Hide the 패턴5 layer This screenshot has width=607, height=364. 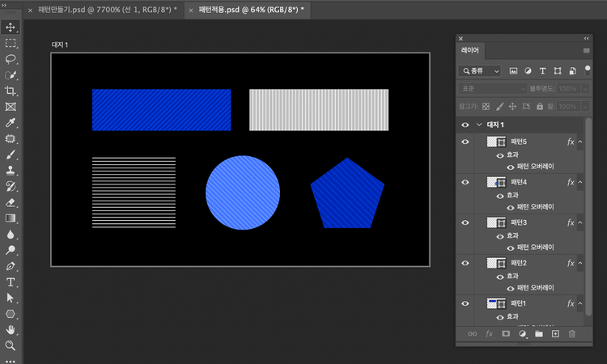point(465,142)
